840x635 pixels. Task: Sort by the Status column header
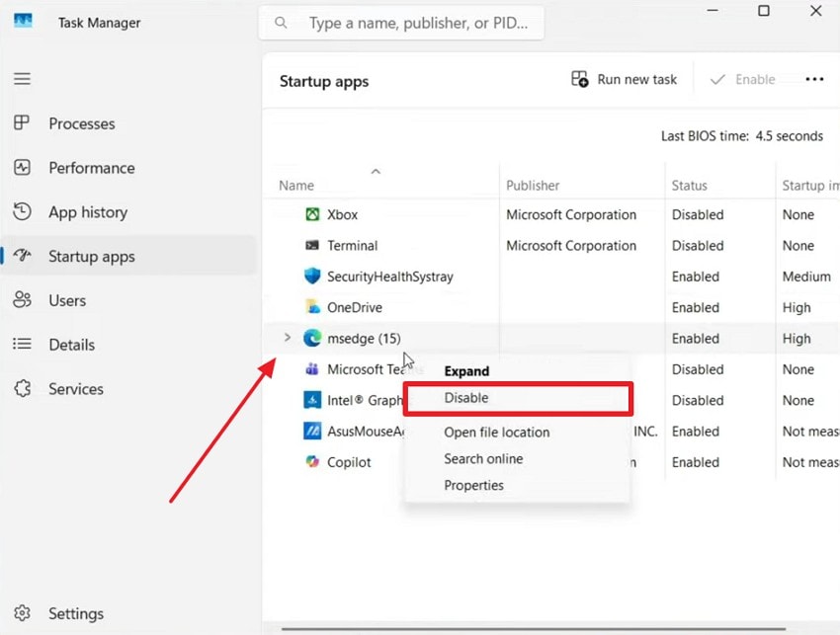pos(690,185)
